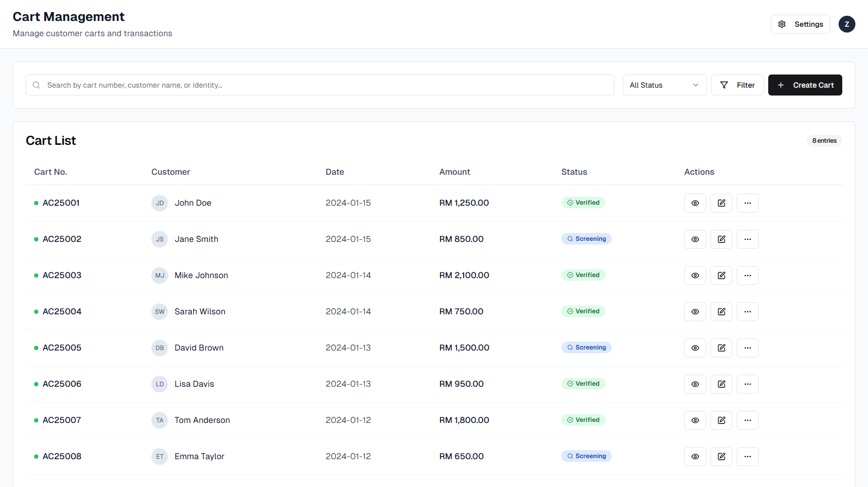This screenshot has width=868, height=487.
Task: Click the Screening badge for Jane Smith
Action: [586, 239]
